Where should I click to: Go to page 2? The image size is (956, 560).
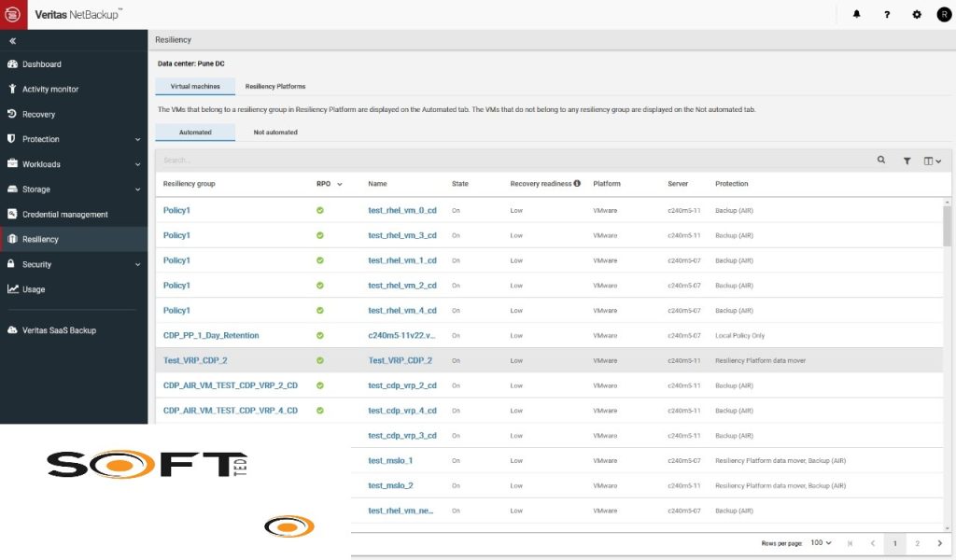coord(917,543)
